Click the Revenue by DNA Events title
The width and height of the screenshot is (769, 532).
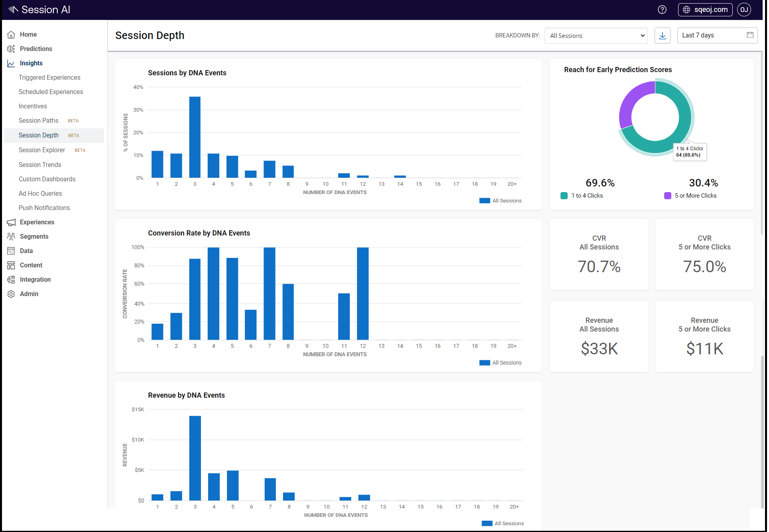tap(186, 395)
